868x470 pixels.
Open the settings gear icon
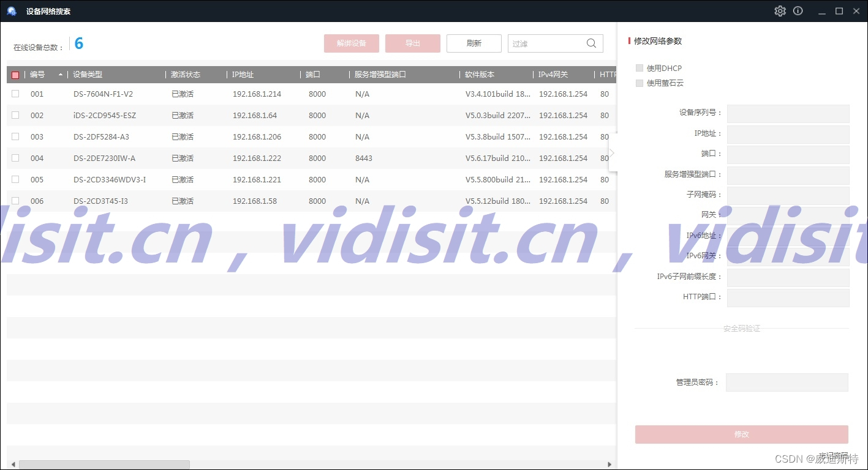(780, 11)
